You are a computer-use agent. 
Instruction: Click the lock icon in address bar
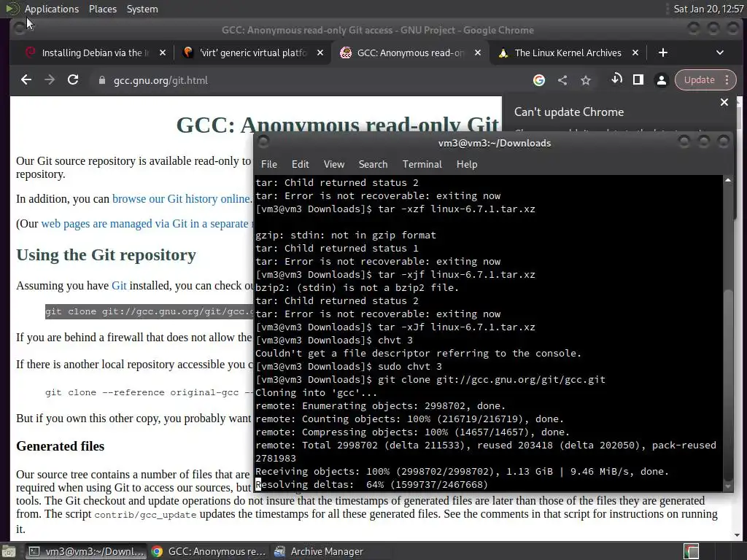tap(101, 80)
